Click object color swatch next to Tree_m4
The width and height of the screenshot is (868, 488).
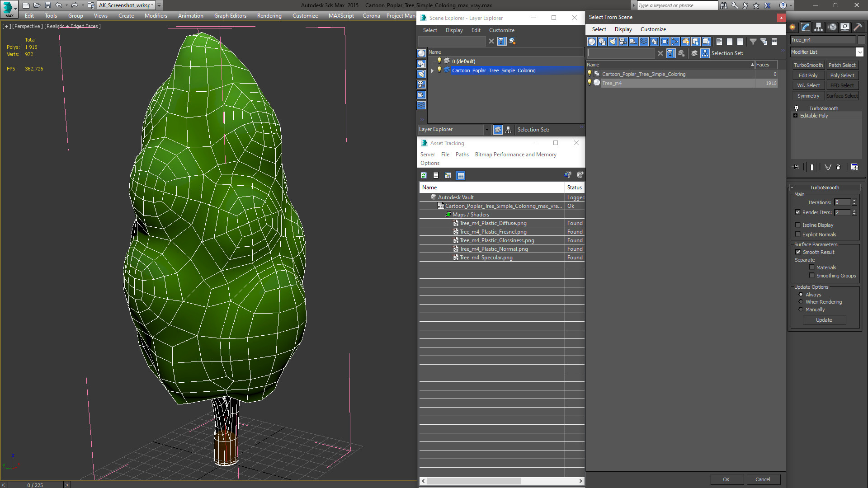[861, 40]
